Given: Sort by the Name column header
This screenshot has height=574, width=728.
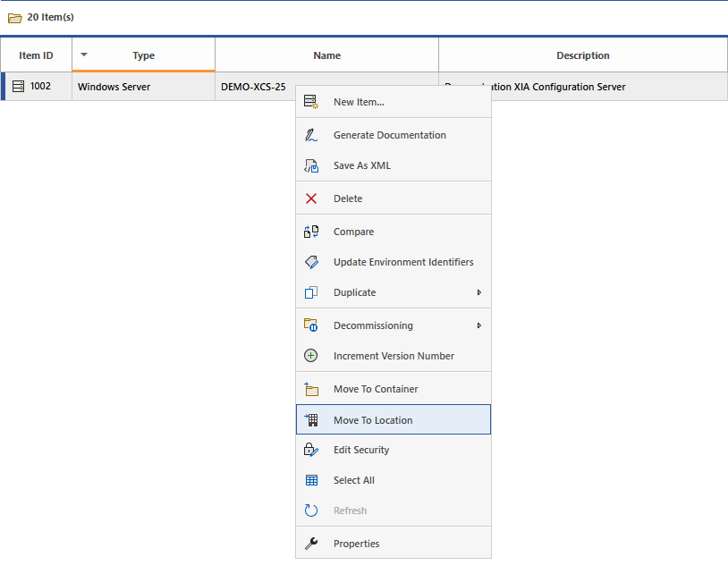Looking at the screenshot, I should click(326, 55).
